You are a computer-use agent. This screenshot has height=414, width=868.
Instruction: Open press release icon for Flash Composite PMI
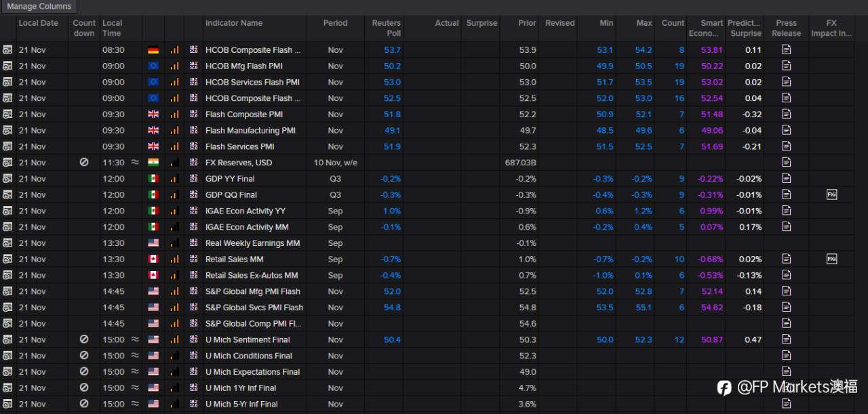(x=787, y=114)
